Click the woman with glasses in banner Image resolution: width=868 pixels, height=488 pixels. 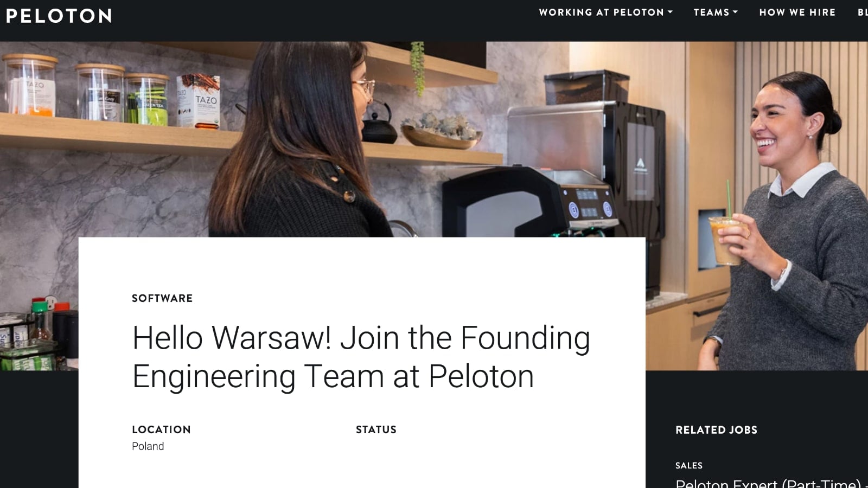pyautogui.click(x=304, y=141)
